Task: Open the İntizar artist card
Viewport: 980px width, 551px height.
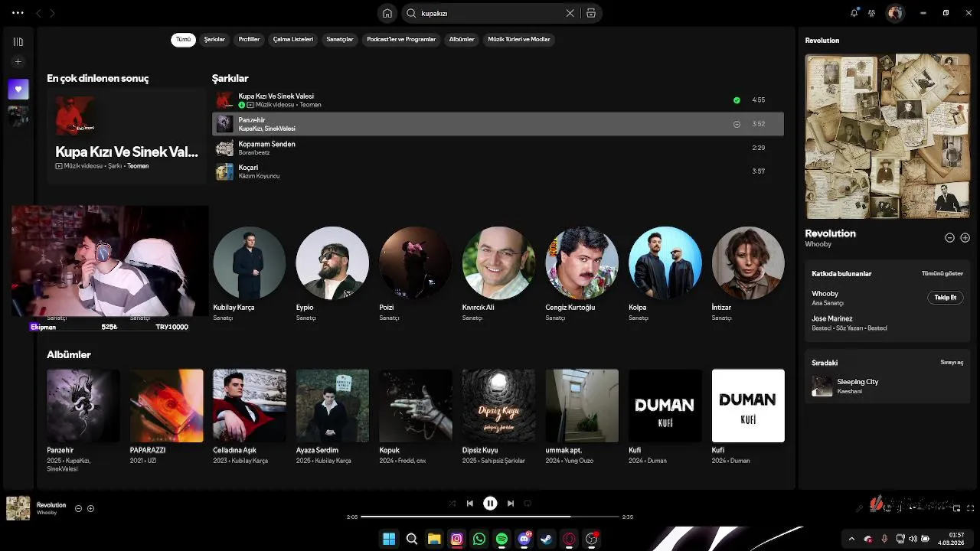Action: tap(748, 274)
